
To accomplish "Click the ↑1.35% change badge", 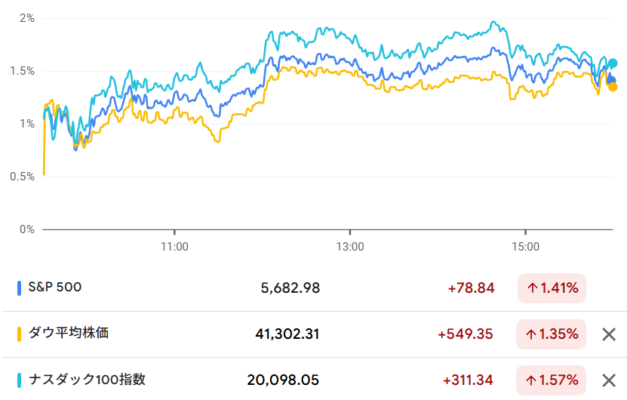I will tap(551, 334).
